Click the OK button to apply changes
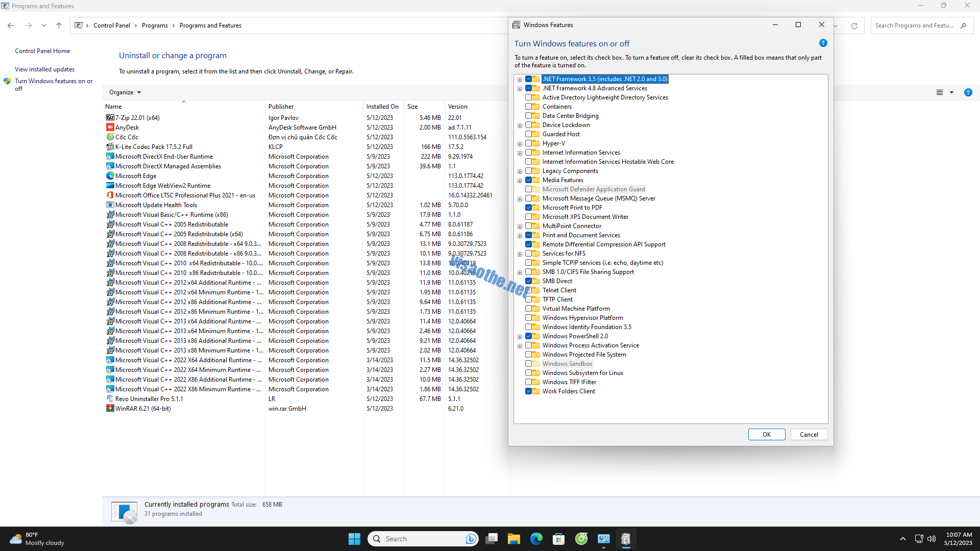This screenshot has width=980, height=551. point(767,434)
